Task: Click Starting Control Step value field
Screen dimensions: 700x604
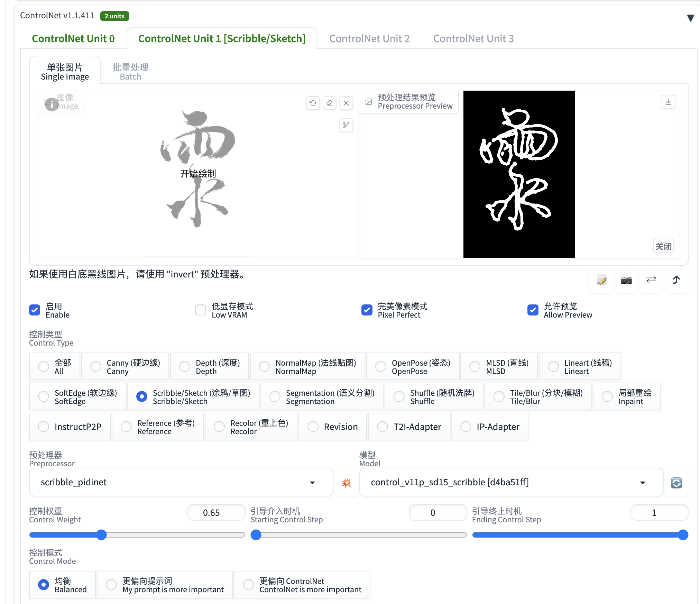Action: [438, 513]
